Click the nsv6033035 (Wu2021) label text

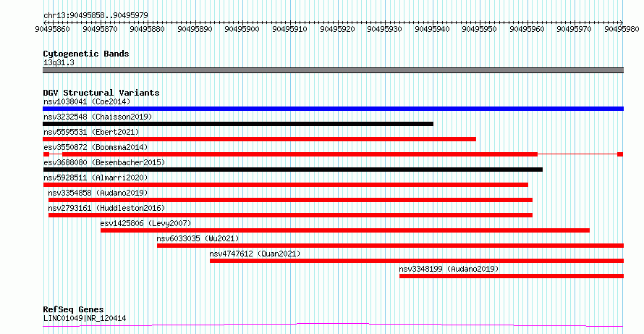coord(198,238)
